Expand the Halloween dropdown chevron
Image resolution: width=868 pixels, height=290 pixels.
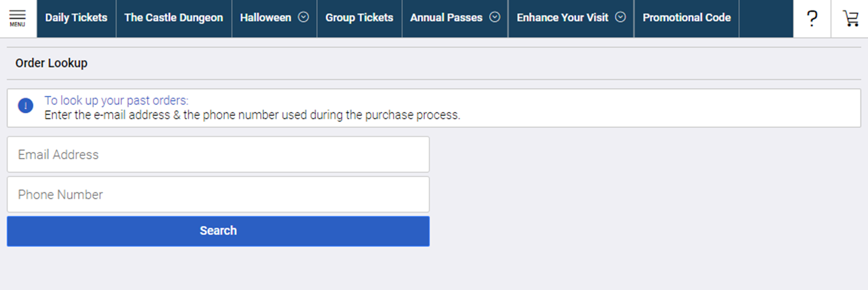(304, 17)
